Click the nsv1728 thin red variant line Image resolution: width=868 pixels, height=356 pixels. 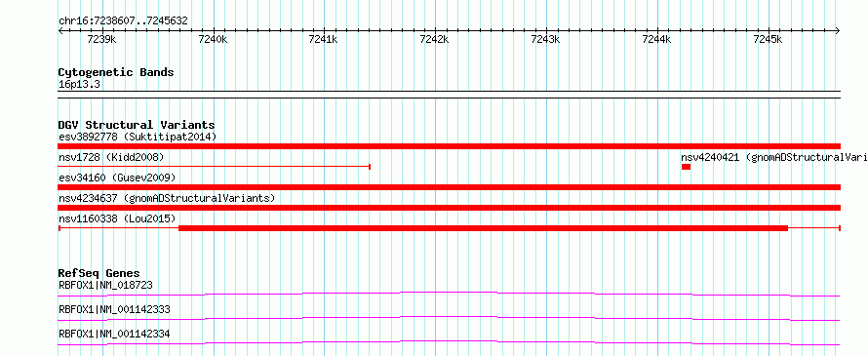click(215, 167)
